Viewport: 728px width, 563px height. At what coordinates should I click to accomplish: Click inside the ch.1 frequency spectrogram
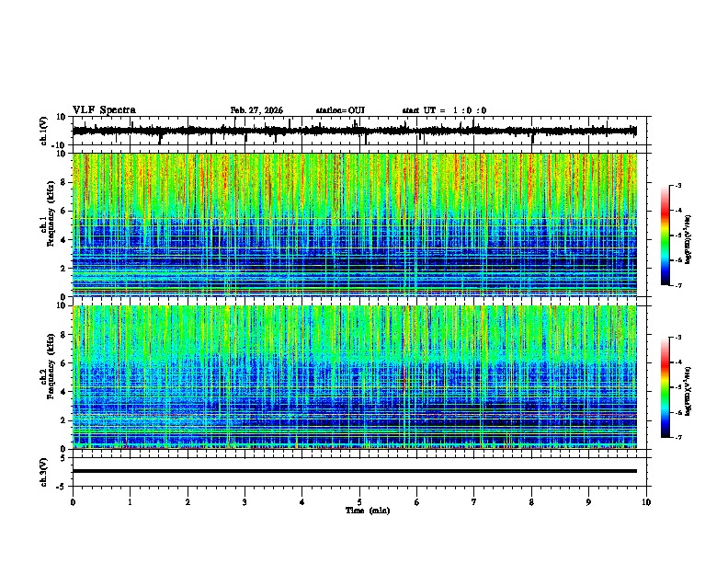(x=355, y=224)
